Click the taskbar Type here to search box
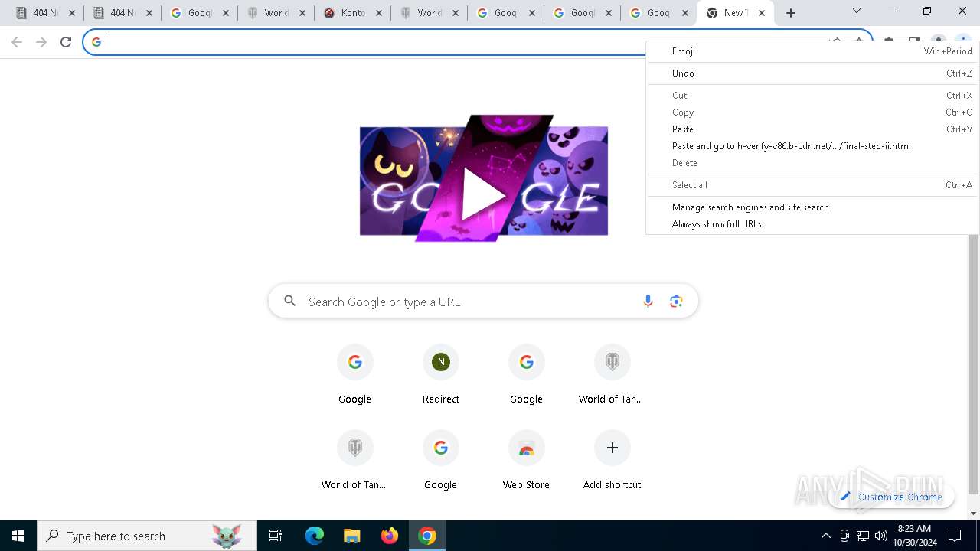The image size is (980, 551). [147, 536]
